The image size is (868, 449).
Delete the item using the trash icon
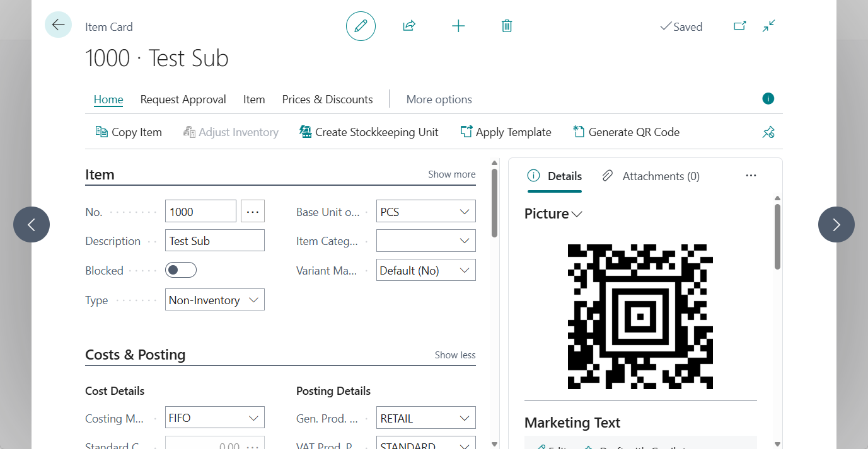click(x=506, y=26)
